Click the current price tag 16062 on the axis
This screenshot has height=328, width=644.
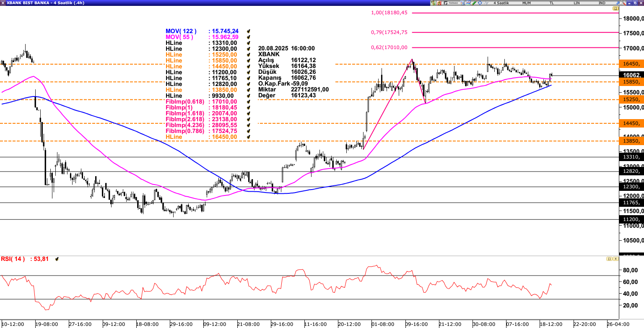coord(631,75)
